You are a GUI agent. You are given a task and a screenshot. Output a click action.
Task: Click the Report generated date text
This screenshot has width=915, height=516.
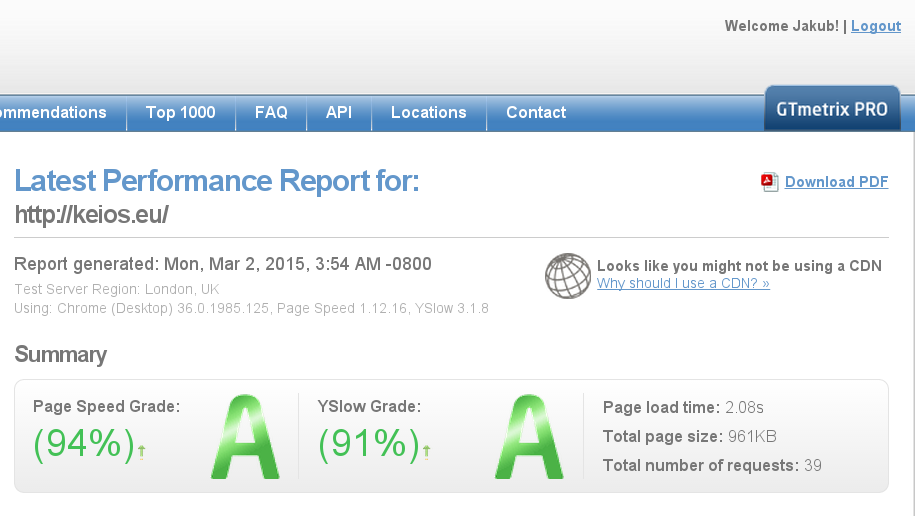(x=223, y=264)
